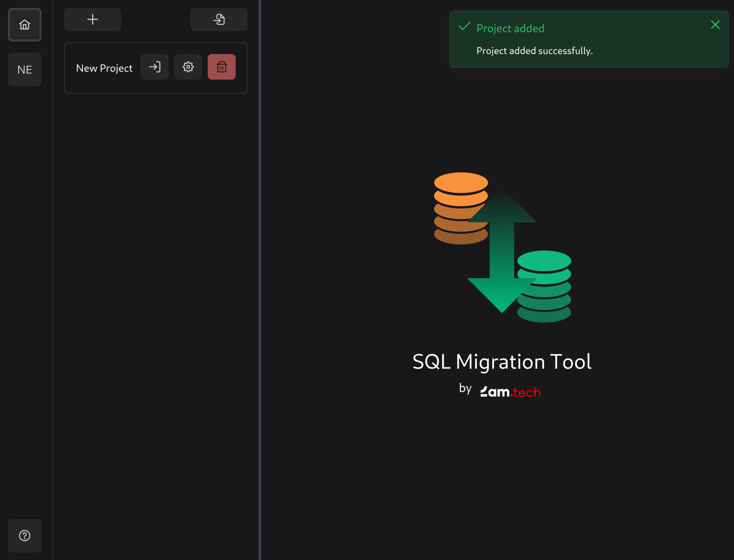Screen dimensions: 734x560
Task: Add a new project with the plus button
Action: (93, 20)
